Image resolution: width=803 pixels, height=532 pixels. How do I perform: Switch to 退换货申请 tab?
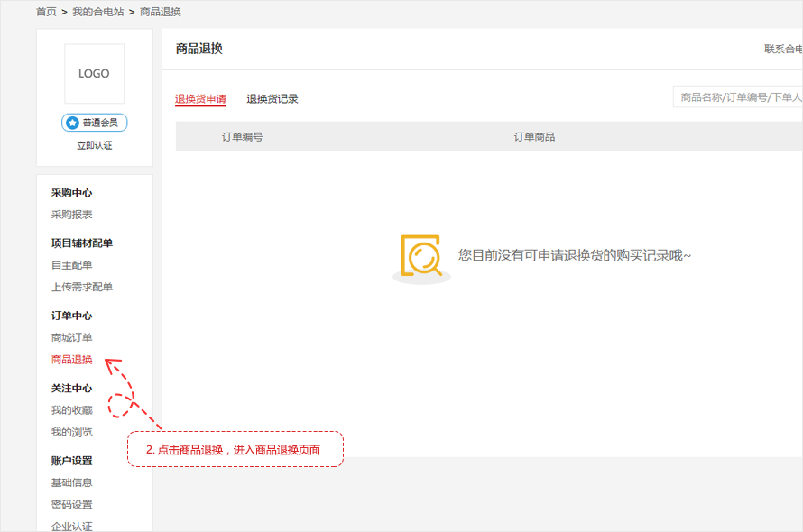coord(200,99)
